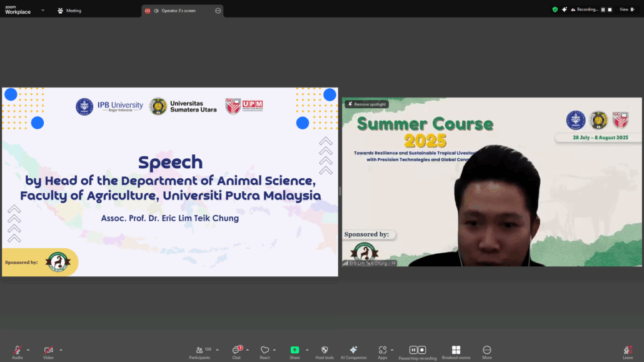
Task: Click the green Share screen icon
Action: tap(294, 350)
